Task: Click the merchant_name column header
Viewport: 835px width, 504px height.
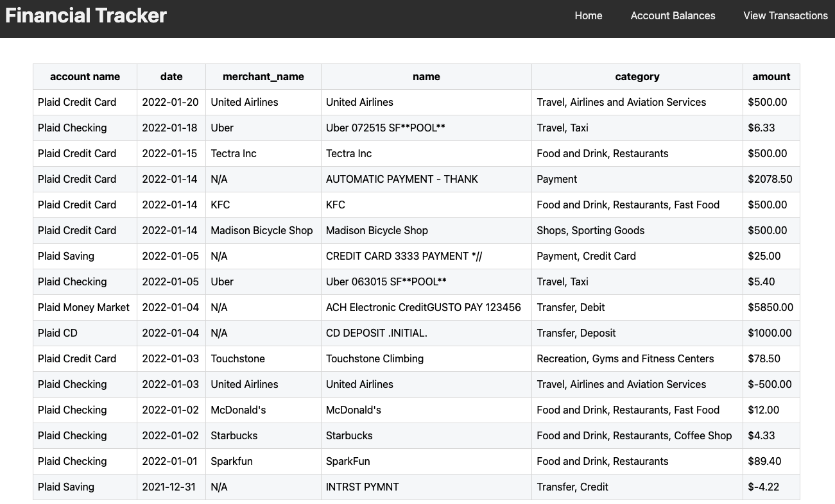Action: click(x=263, y=76)
